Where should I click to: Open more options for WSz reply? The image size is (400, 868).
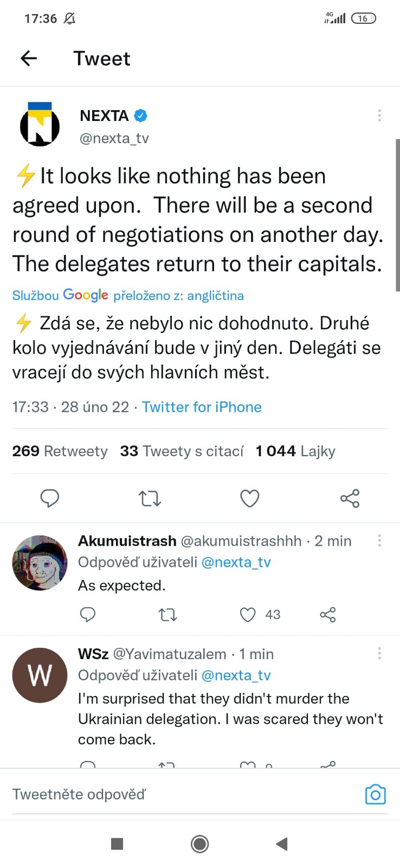click(x=379, y=653)
